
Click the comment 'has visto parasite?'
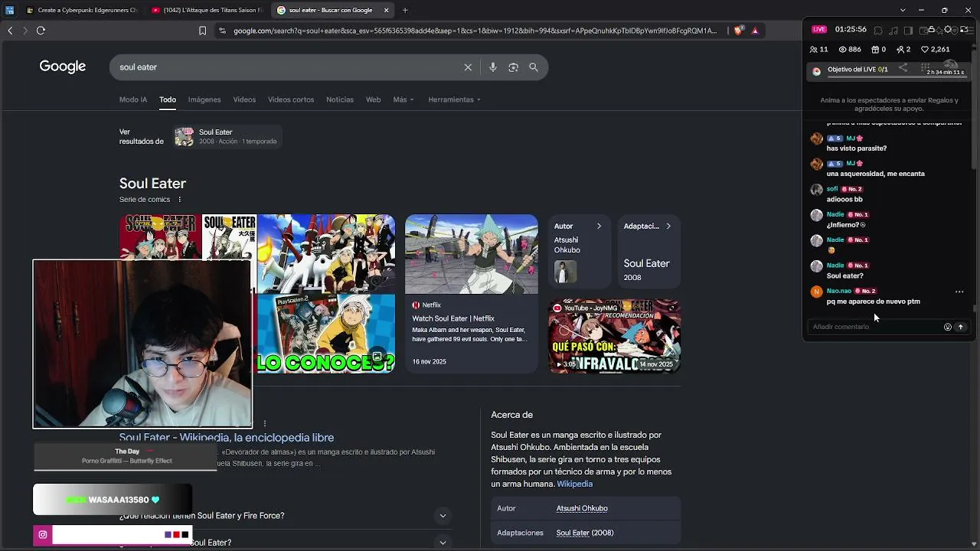coord(857,148)
